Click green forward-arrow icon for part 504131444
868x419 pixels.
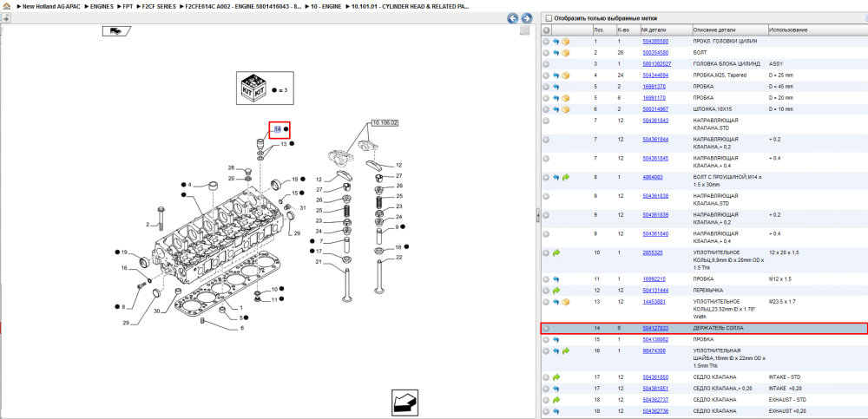(556, 290)
